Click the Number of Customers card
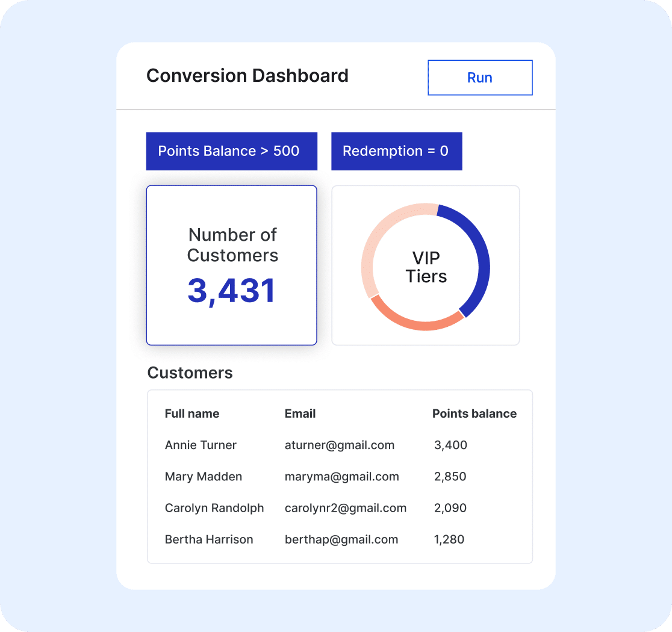Screen dimensions: 672x632 tap(231, 265)
